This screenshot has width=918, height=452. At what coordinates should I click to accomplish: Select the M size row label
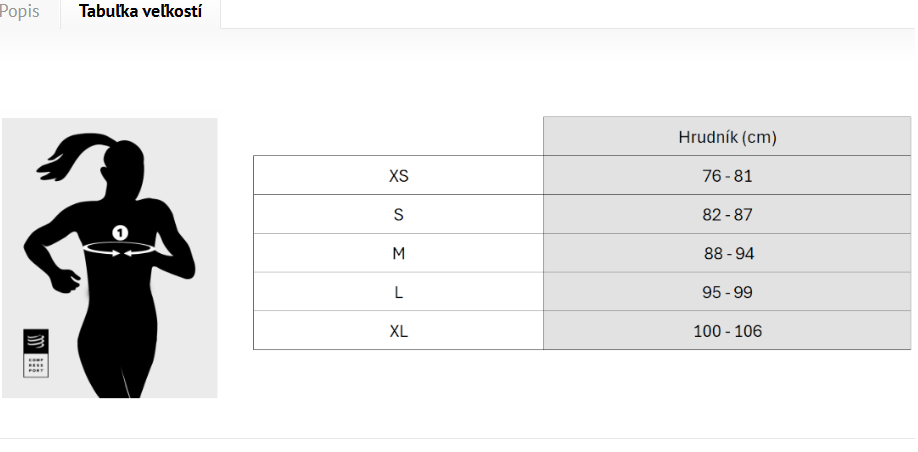pos(398,253)
